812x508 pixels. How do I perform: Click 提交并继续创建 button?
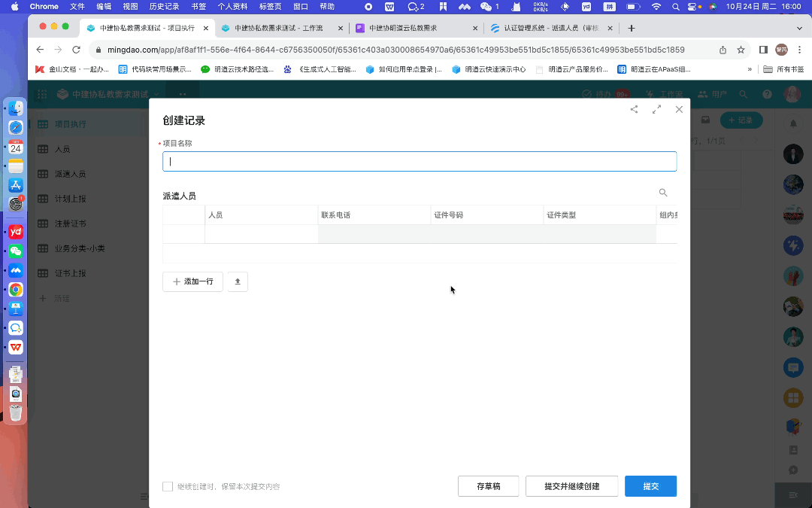click(x=571, y=486)
